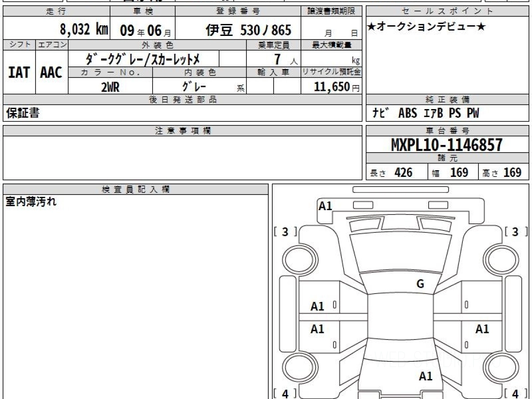Click the mileage value 8,032 km
Image resolution: width=532 pixels, height=399 pixels.
(84, 30)
